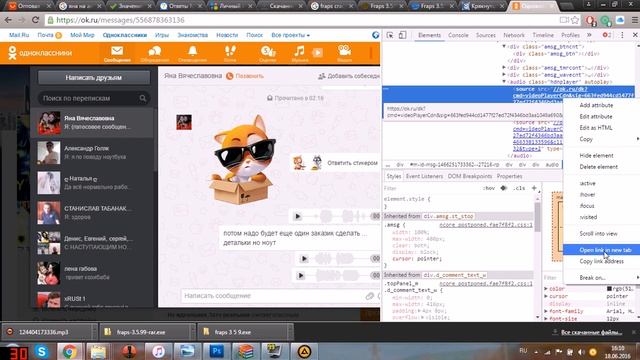640x360 pixels.
Task: Toggle the .cls class editor
Action: [x=519, y=188]
